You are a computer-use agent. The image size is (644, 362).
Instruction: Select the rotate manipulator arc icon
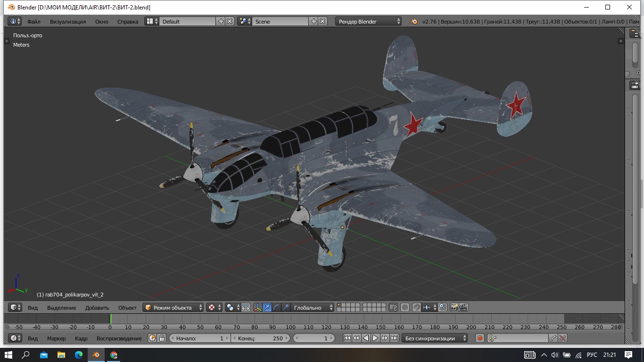click(x=276, y=307)
